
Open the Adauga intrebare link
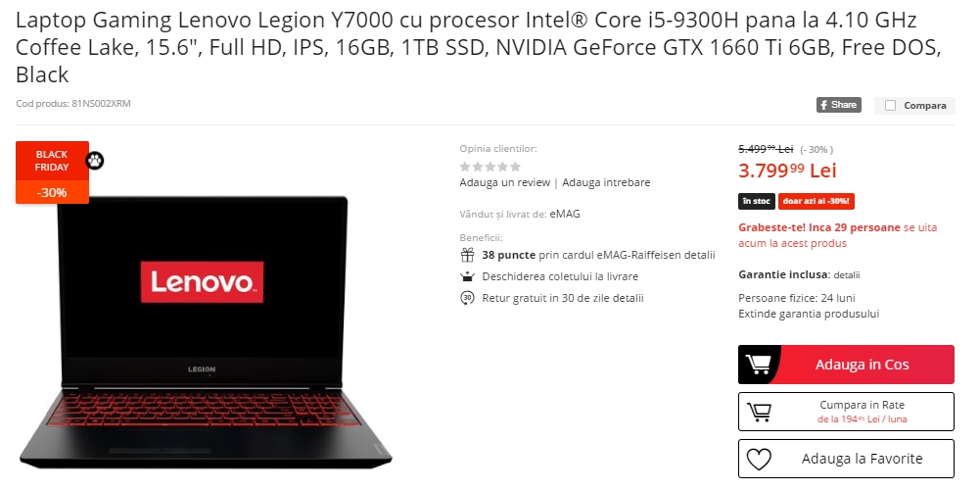tap(606, 182)
